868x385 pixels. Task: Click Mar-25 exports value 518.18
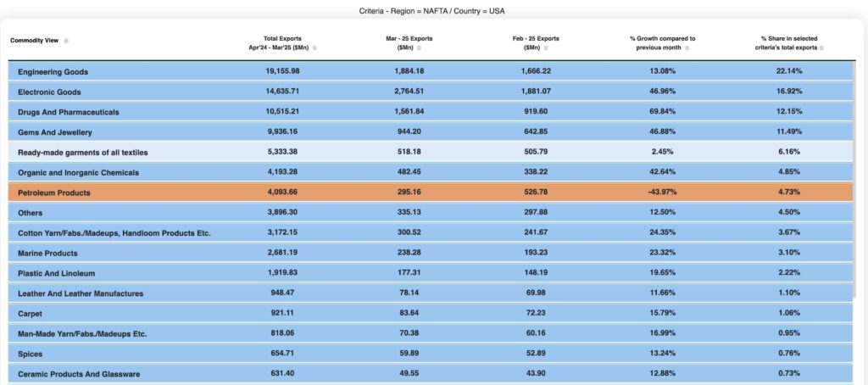click(409, 151)
